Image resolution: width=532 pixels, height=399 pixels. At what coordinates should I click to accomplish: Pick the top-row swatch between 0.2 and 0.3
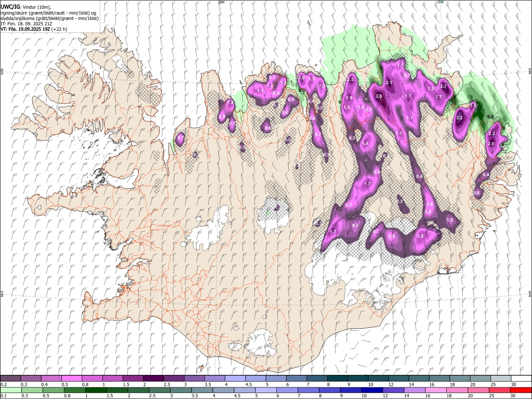(x=10, y=379)
